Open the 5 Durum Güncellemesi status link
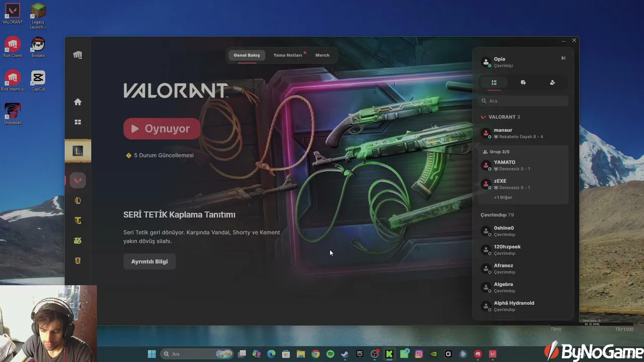The width and height of the screenshot is (644, 362). click(x=160, y=155)
